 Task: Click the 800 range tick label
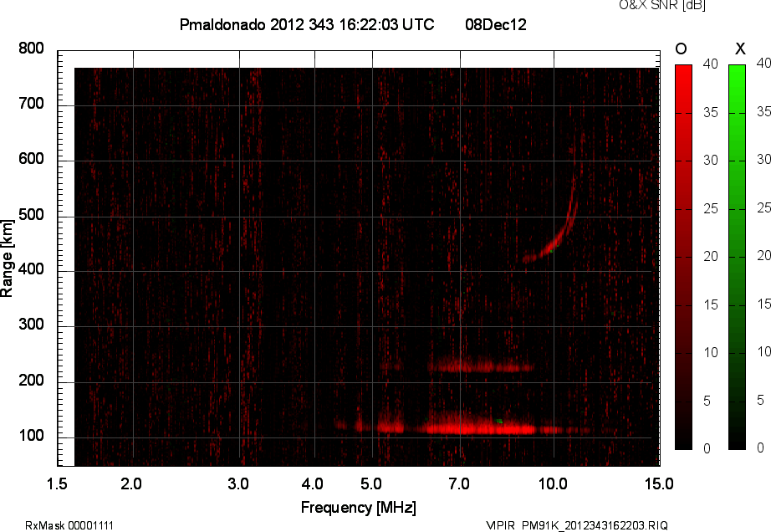click(x=31, y=49)
